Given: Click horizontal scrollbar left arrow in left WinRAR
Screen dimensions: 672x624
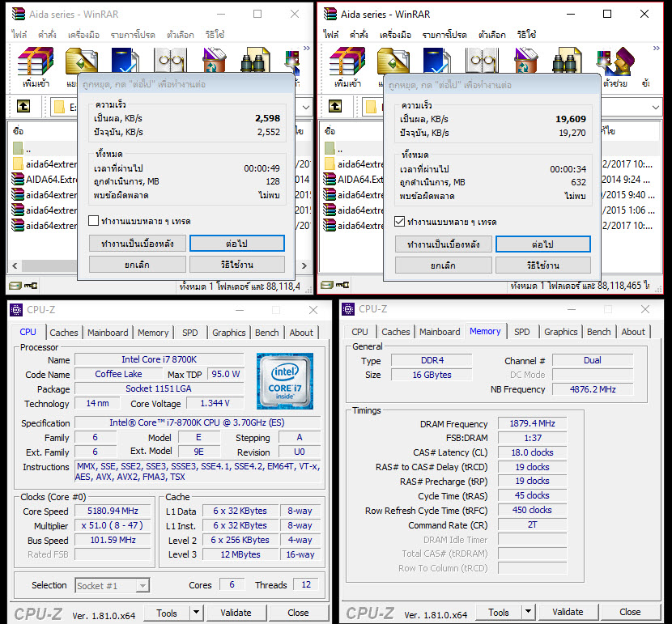Looking at the screenshot, I should pos(15,265).
